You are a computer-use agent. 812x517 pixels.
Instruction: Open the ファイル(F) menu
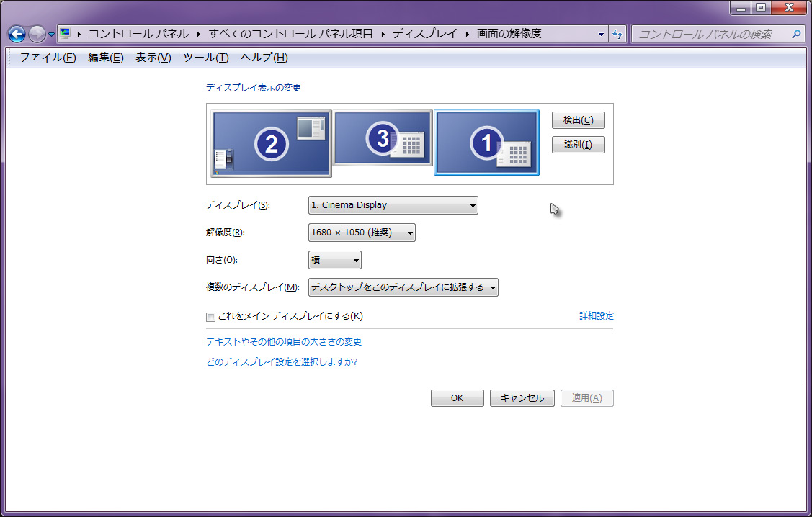48,58
